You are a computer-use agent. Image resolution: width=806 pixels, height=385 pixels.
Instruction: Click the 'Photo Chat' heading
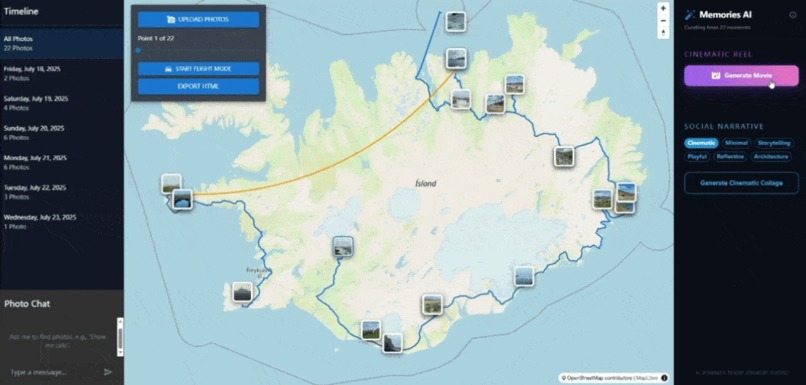27,304
